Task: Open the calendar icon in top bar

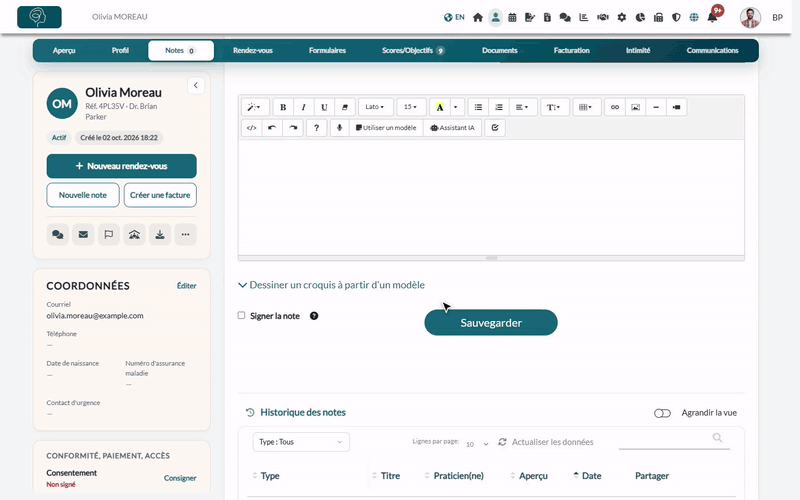Action: (512, 17)
